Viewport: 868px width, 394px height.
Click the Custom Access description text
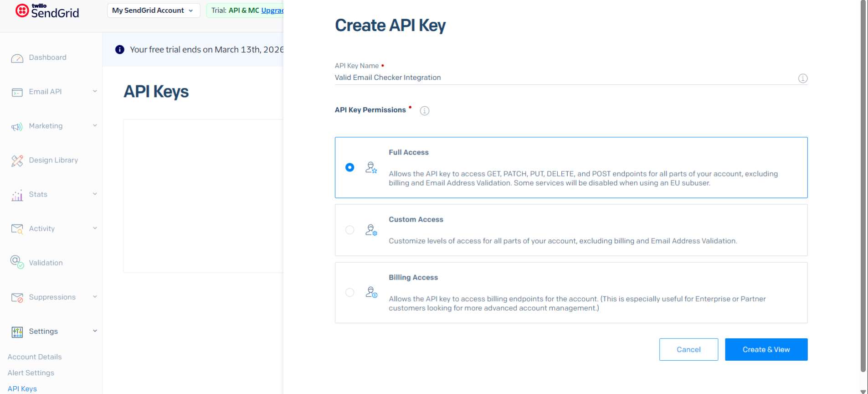pos(563,241)
